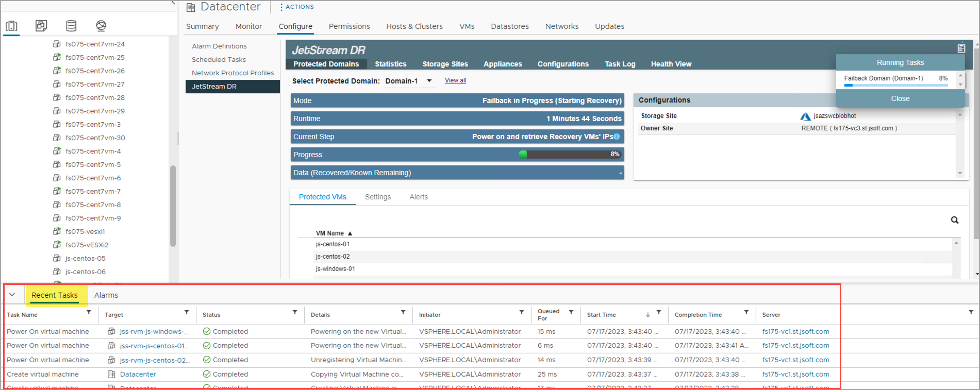Screen dimensions: 980x390
Task: Open the VMs and Templates inventory icon
Action: [41, 26]
